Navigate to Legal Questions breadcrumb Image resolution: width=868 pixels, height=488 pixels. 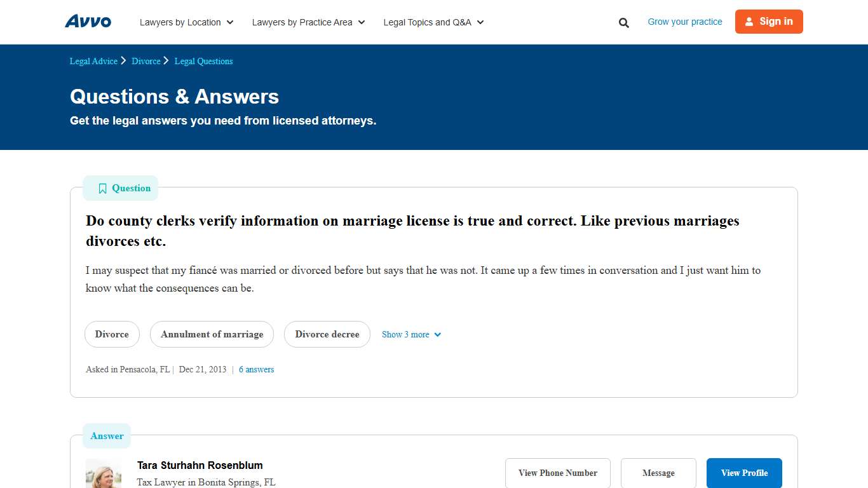(203, 61)
